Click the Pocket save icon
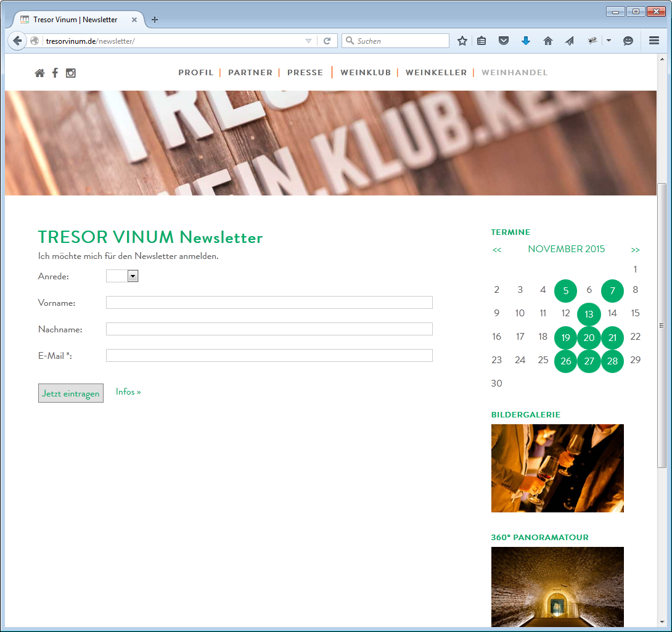This screenshot has width=672, height=632. click(x=504, y=41)
